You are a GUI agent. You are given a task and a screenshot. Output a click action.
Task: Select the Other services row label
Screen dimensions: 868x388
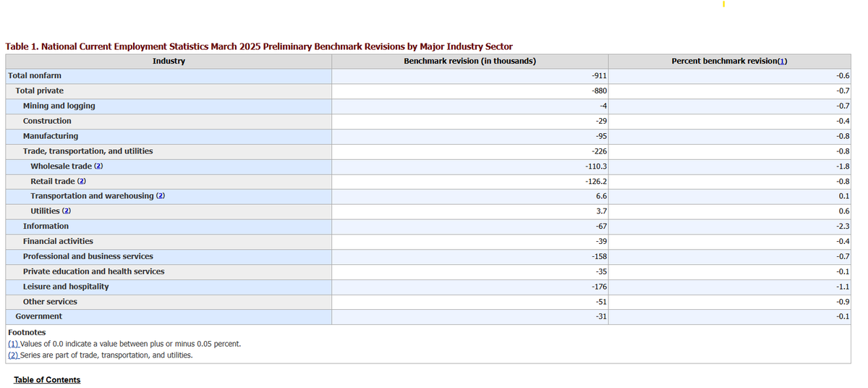click(x=50, y=302)
